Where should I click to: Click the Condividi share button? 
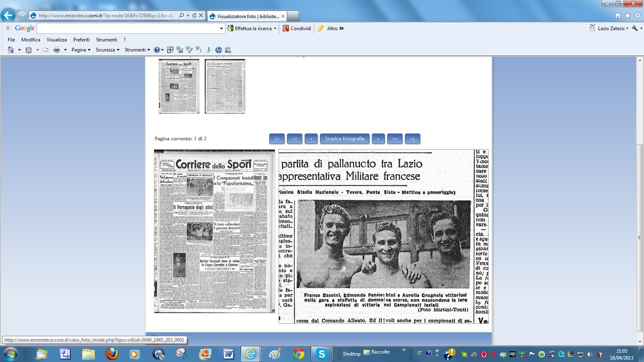click(297, 29)
